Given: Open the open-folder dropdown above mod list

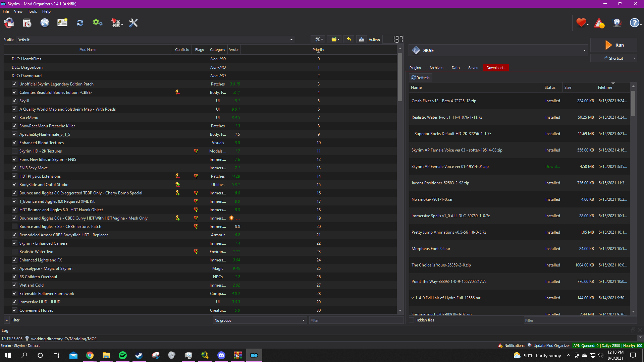Looking at the screenshot, I should click(335, 40).
